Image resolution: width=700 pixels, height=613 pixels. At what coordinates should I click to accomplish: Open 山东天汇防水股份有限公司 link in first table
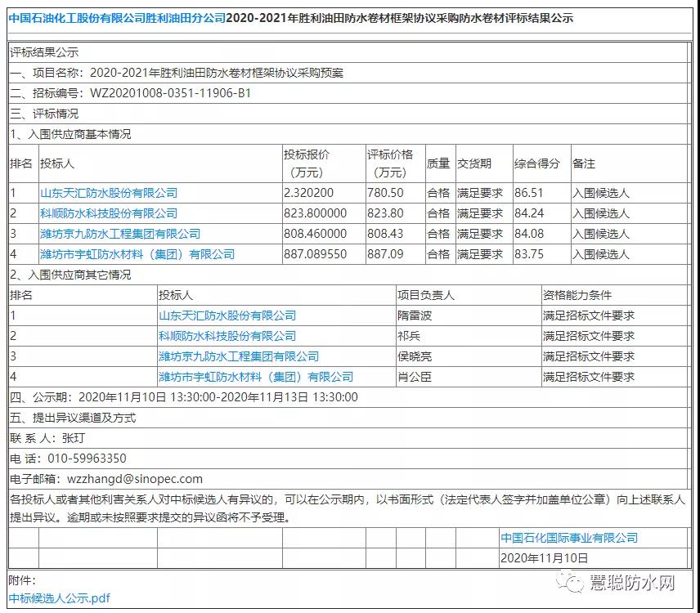109,193
